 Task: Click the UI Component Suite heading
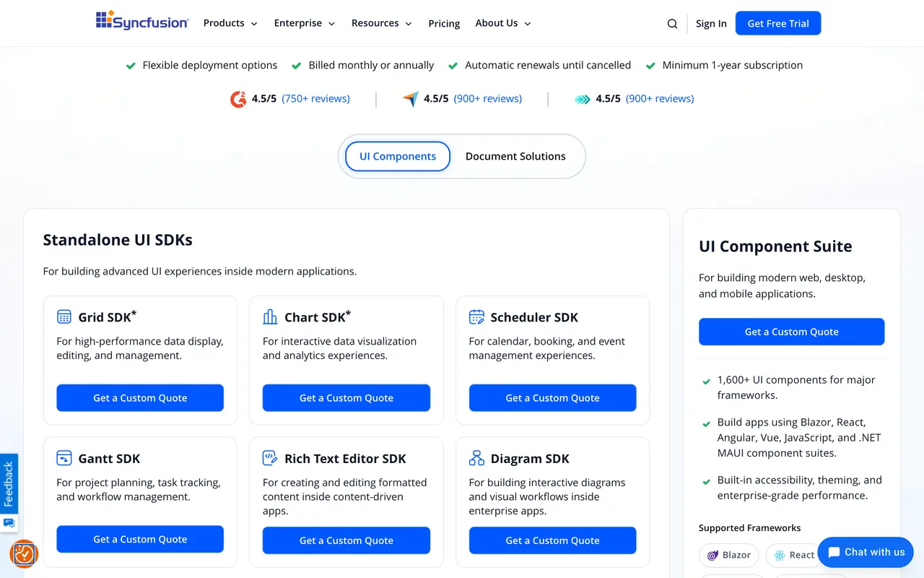pos(775,246)
